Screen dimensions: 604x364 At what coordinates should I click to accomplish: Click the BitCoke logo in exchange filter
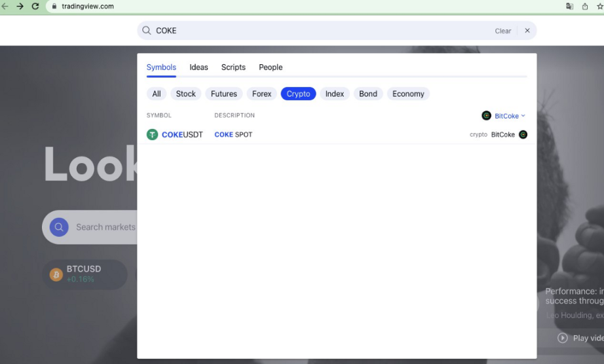[x=486, y=115]
